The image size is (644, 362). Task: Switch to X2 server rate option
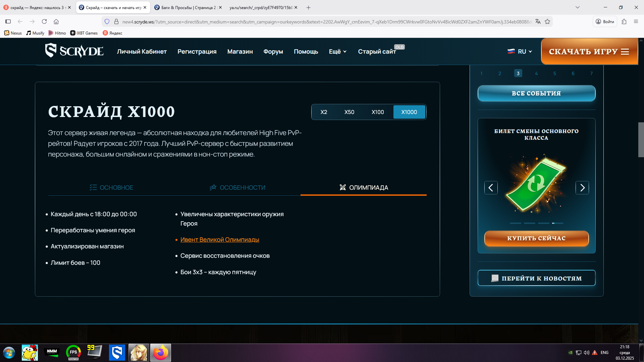click(324, 112)
